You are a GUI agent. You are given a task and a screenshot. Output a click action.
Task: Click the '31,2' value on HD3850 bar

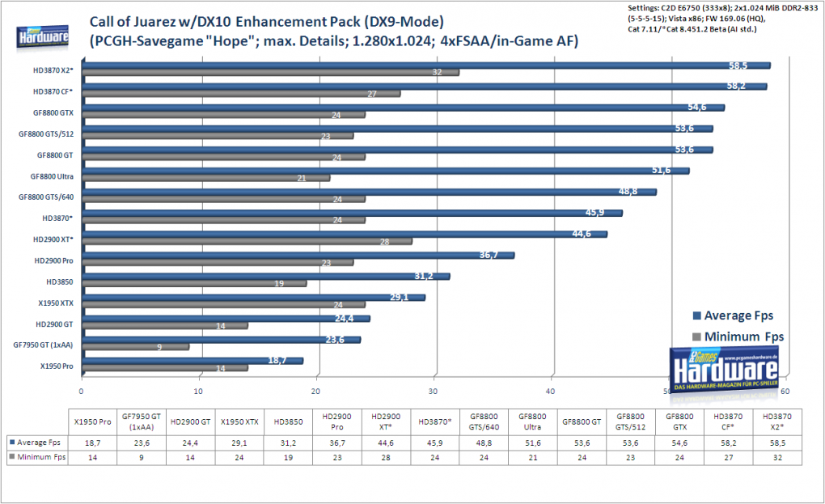[x=424, y=276]
